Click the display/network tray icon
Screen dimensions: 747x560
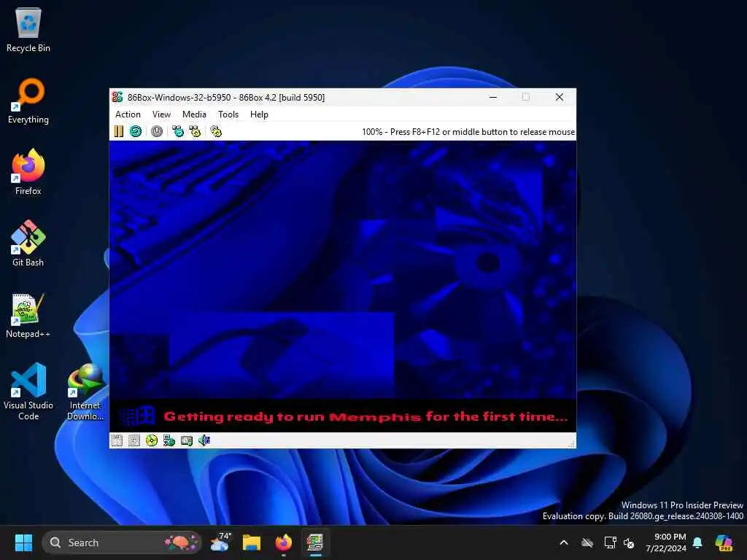(611, 542)
